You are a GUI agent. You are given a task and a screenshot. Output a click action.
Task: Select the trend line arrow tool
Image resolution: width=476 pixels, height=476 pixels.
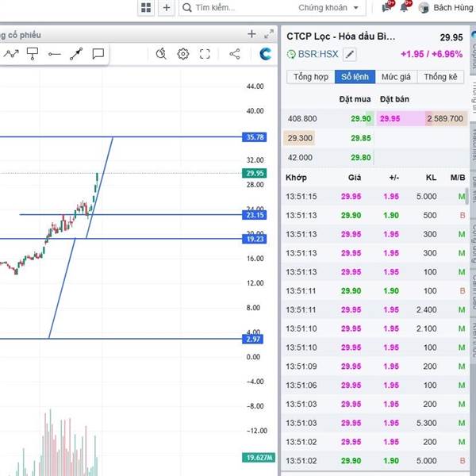pyautogui.click(x=76, y=54)
